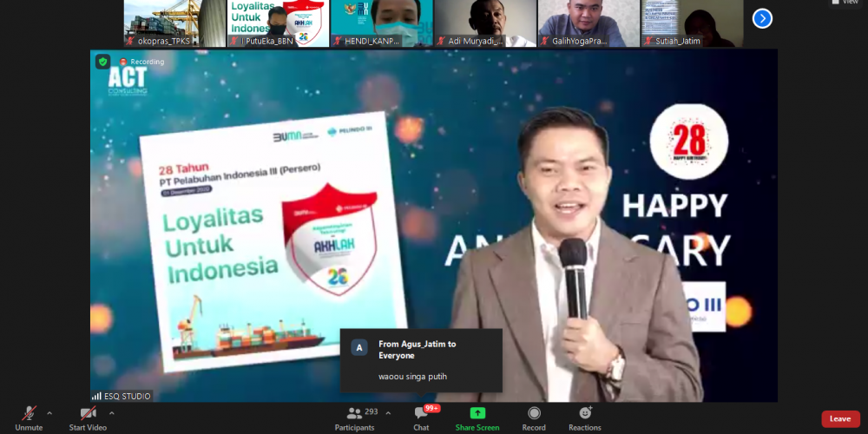The height and width of the screenshot is (434, 868).
Task: Click the green encryption shield icon
Action: (x=102, y=62)
